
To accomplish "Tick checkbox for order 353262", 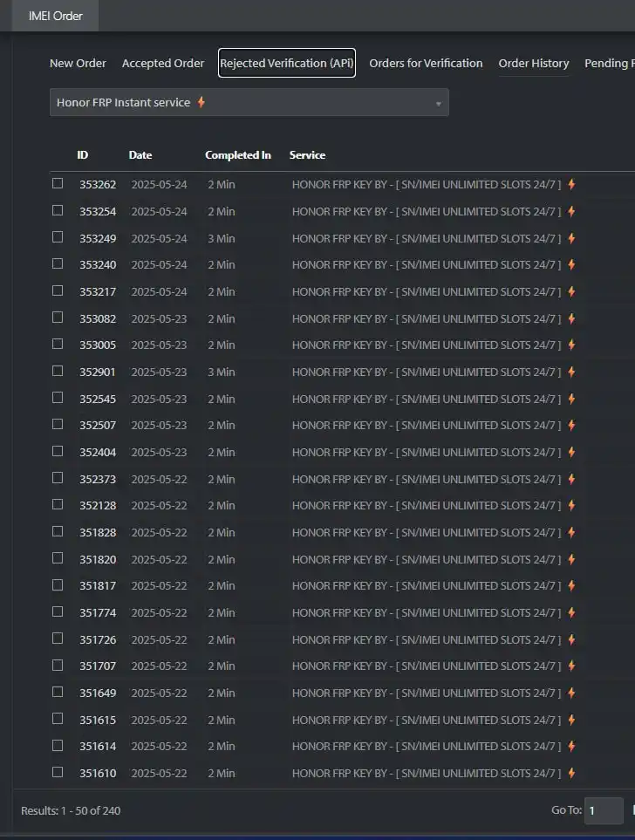I will [58, 183].
